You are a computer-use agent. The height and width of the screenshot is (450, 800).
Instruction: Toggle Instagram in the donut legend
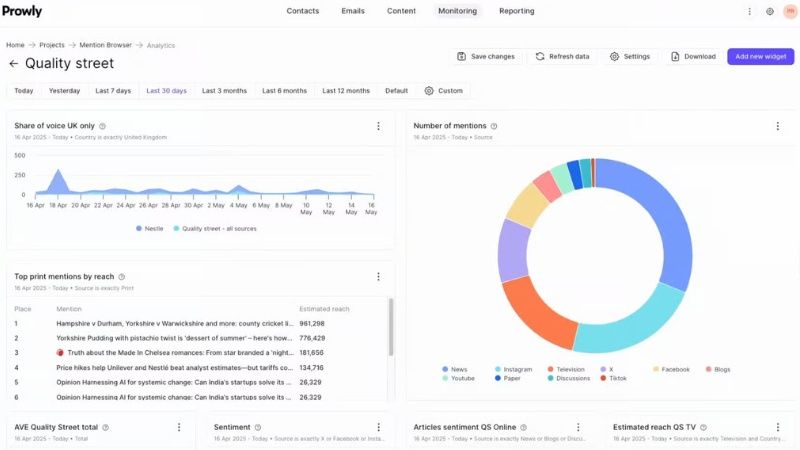click(514, 369)
